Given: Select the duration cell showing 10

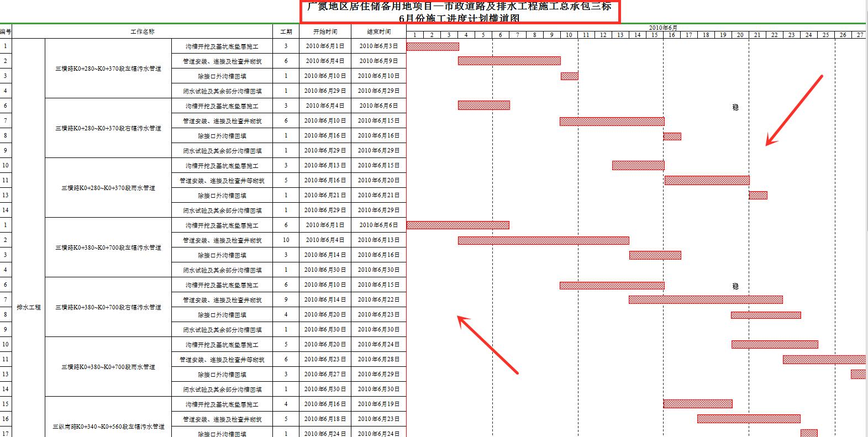Looking at the screenshot, I should click(x=286, y=240).
